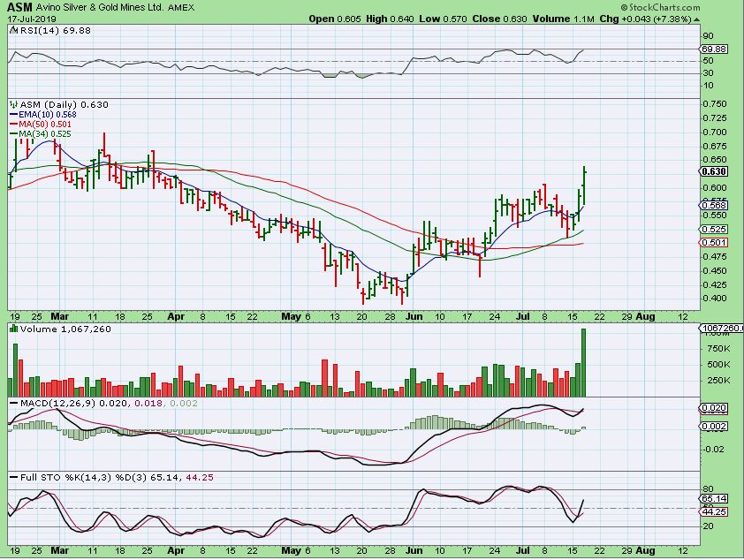This screenshot has width=744, height=560.
Task: Click the 0.018 MACD signal value
Action: (148, 403)
